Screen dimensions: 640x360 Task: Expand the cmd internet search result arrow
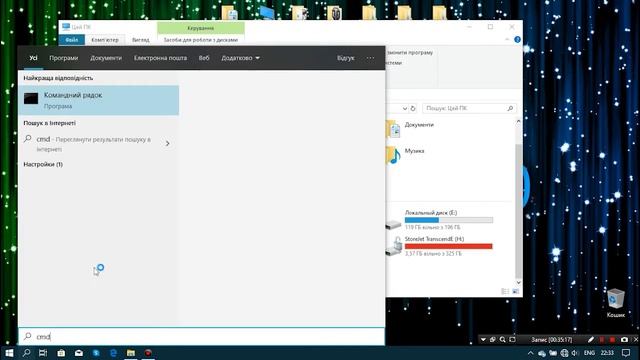coord(167,144)
